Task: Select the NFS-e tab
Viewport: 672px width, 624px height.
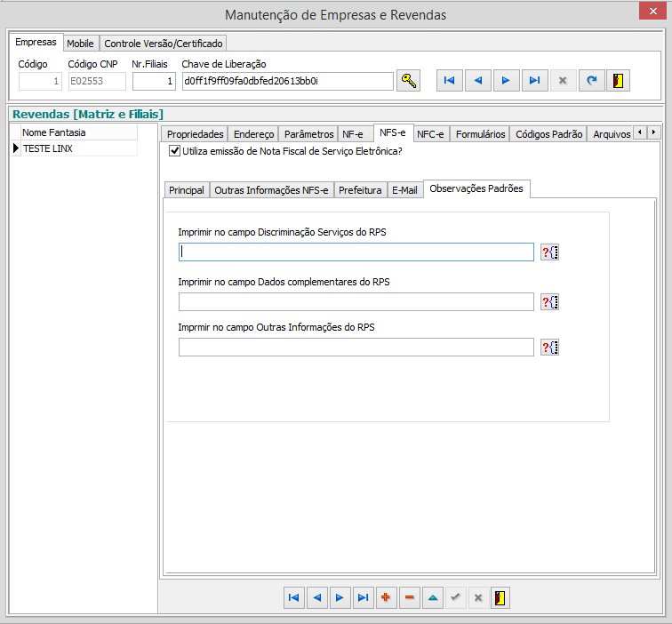Action: coord(393,132)
